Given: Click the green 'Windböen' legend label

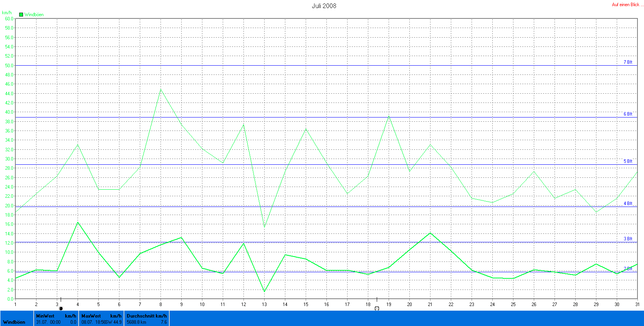Looking at the screenshot, I should [x=34, y=15].
